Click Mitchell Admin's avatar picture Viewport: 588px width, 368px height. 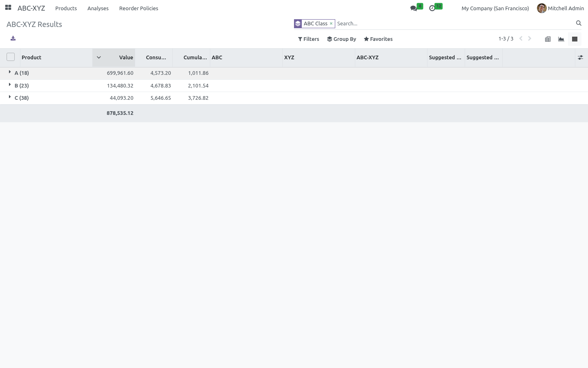tap(541, 8)
